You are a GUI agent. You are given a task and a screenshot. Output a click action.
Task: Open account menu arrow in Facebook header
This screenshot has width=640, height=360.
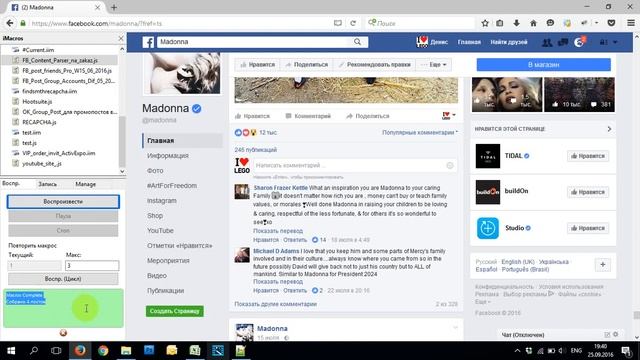point(615,42)
